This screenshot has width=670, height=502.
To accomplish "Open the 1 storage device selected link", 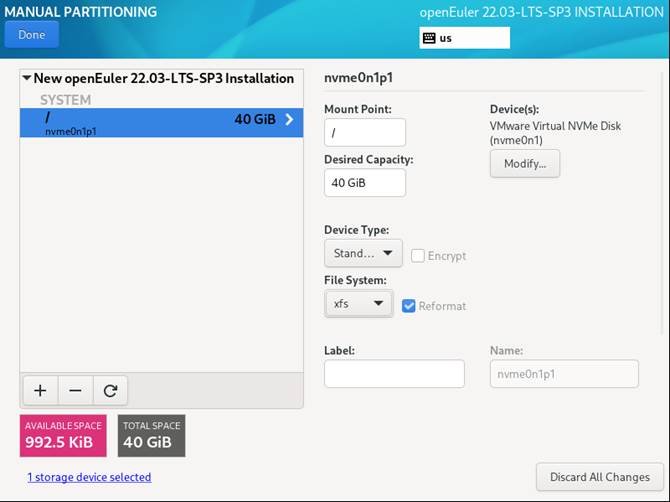I will point(89,477).
